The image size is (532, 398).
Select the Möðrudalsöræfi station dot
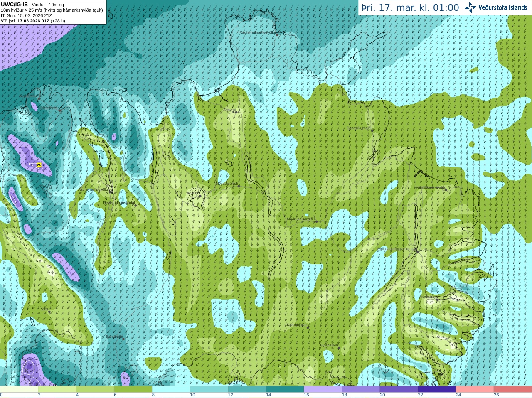pos(316,221)
